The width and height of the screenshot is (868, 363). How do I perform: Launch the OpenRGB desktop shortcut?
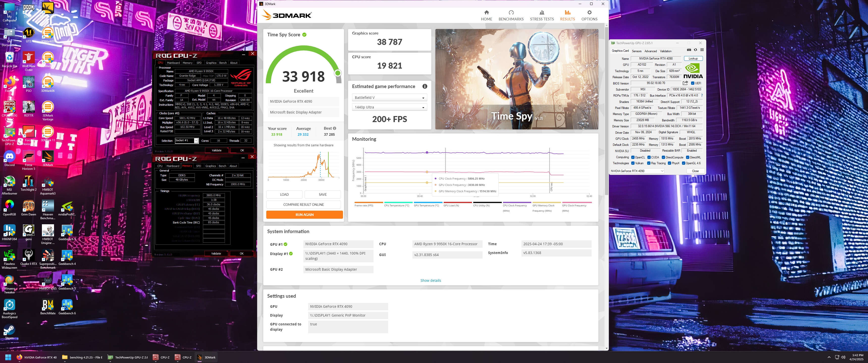[x=9, y=208]
